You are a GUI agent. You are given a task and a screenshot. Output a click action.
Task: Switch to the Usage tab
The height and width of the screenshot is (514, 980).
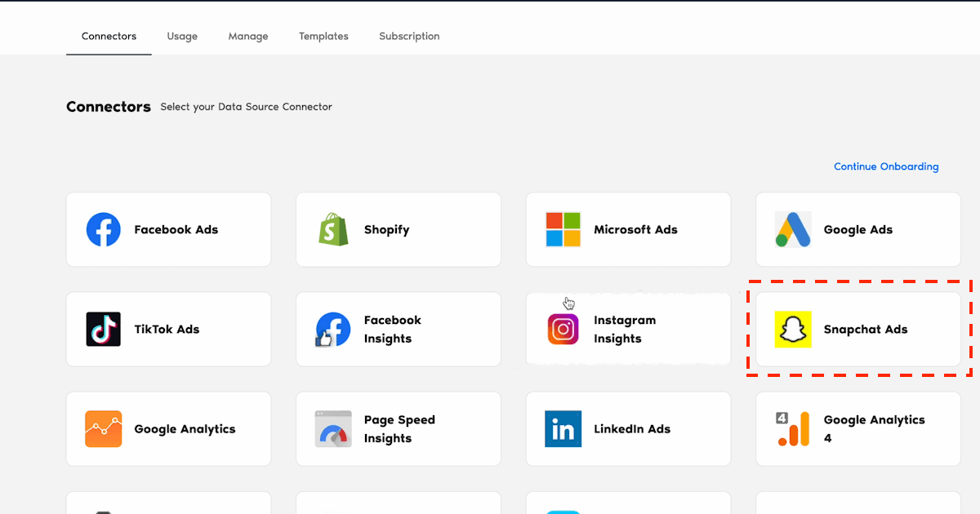(x=182, y=37)
